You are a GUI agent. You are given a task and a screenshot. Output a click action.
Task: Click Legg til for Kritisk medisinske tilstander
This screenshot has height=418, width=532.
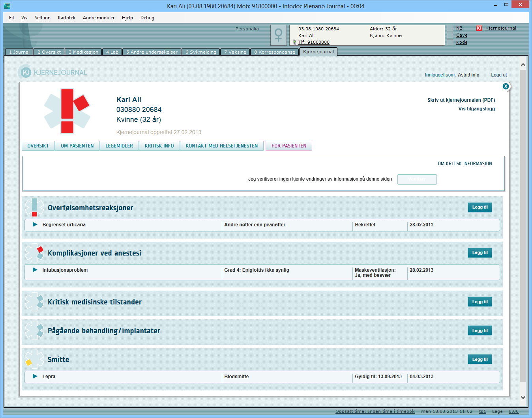(480, 302)
